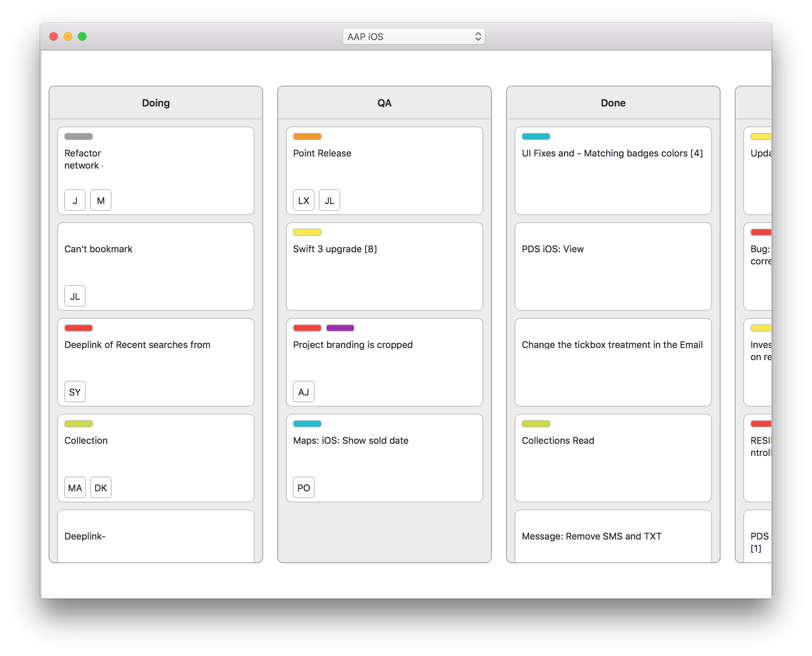
Task: Click the orange label on Point Release
Action: [x=307, y=136]
